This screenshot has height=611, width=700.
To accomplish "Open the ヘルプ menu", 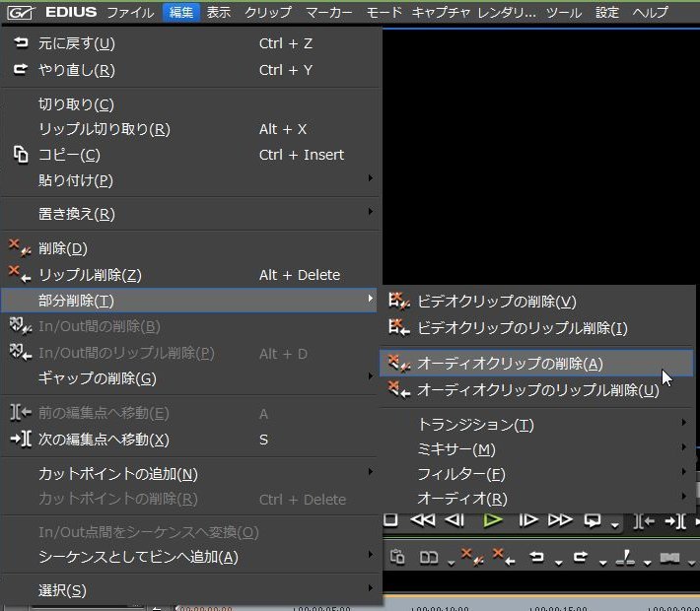I will click(650, 12).
